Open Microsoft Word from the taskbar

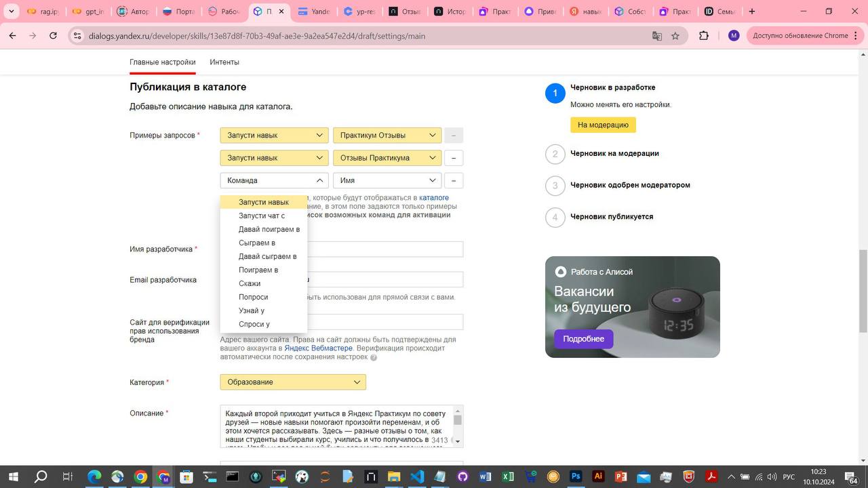(484, 476)
